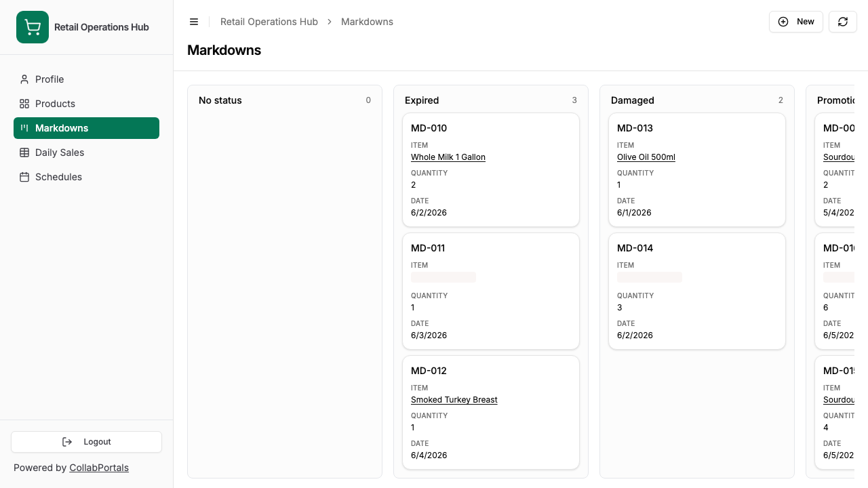Open Schedules in the sidebar
This screenshot has width=868, height=488.
[86, 177]
